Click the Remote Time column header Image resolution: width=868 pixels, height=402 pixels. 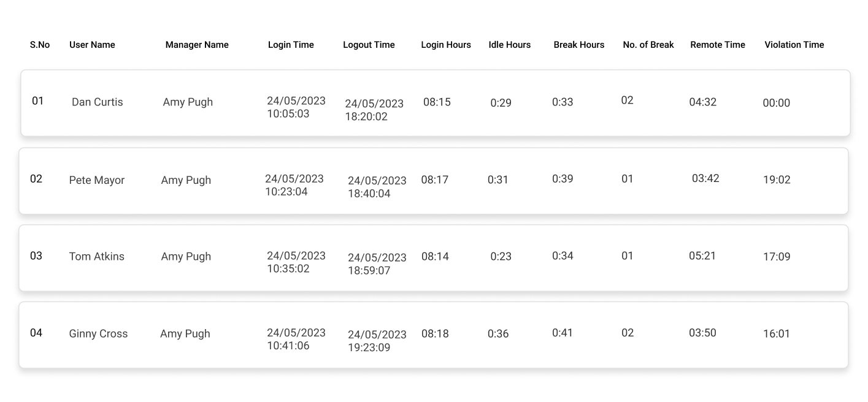(717, 45)
